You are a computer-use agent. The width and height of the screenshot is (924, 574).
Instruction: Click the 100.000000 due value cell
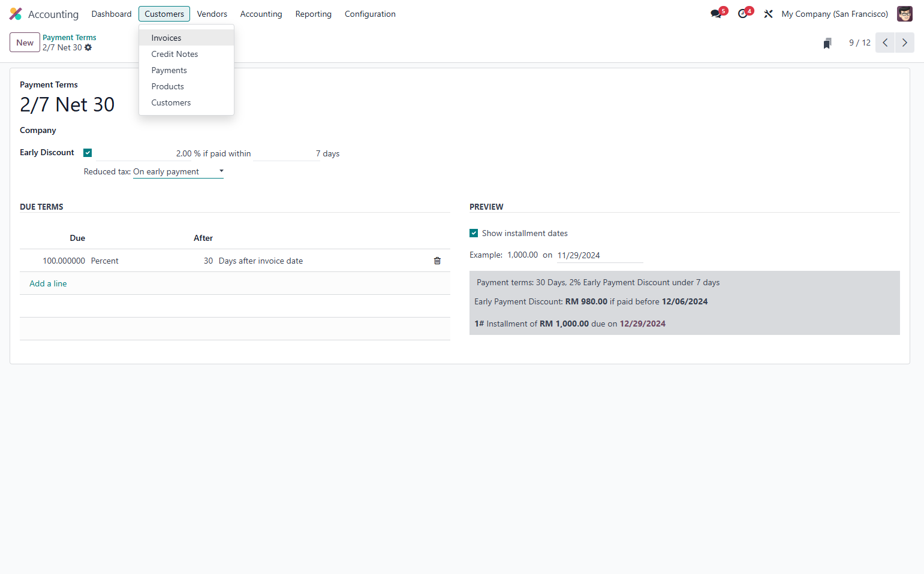coord(64,261)
